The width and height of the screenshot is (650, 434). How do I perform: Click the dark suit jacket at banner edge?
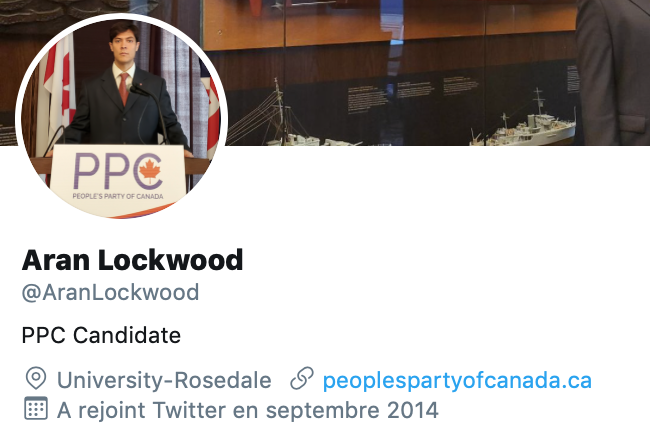click(613, 73)
